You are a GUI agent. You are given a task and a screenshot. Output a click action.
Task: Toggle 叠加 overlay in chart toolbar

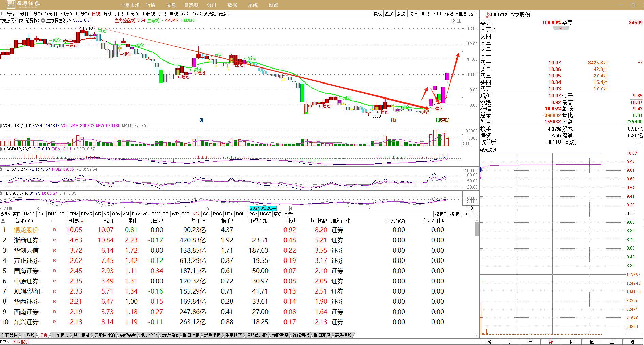click(x=389, y=14)
